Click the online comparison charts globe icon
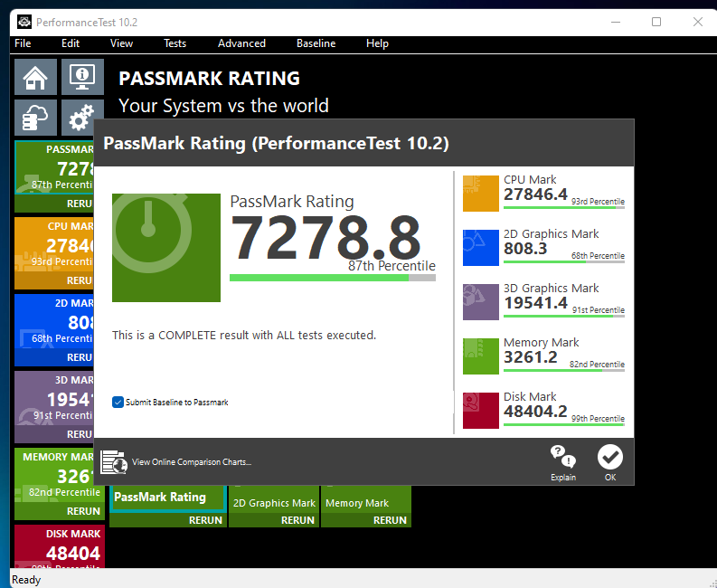Image resolution: width=717 pixels, height=588 pixels. [113, 462]
